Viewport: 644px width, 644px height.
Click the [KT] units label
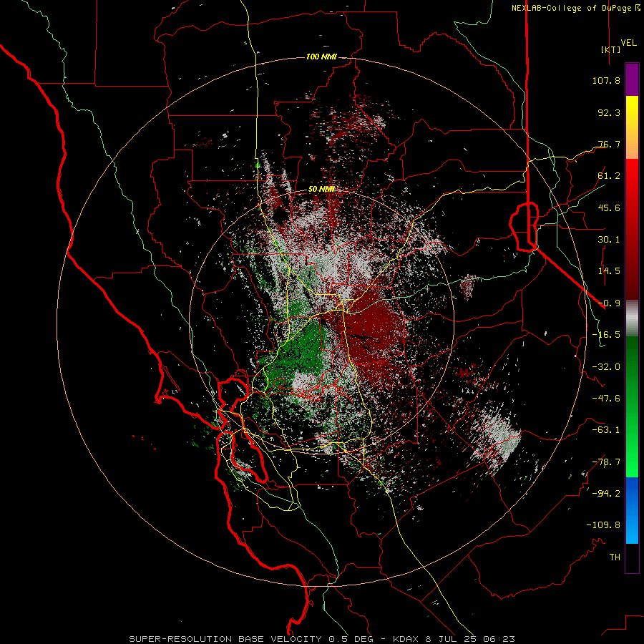[611, 49]
